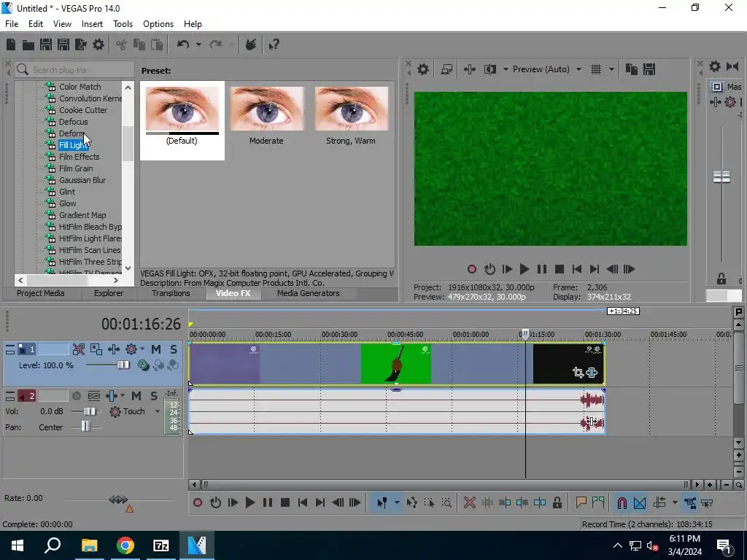The height and width of the screenshot is (560, 747).
Task: Mute video track 1
Action: coord(156,349)
